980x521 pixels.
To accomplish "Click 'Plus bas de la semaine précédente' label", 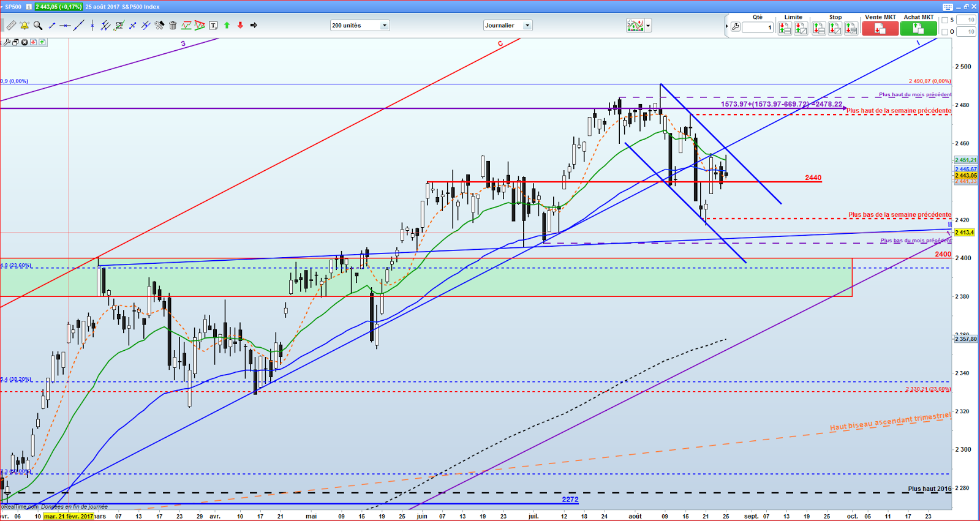I will [x=900, y=215].
